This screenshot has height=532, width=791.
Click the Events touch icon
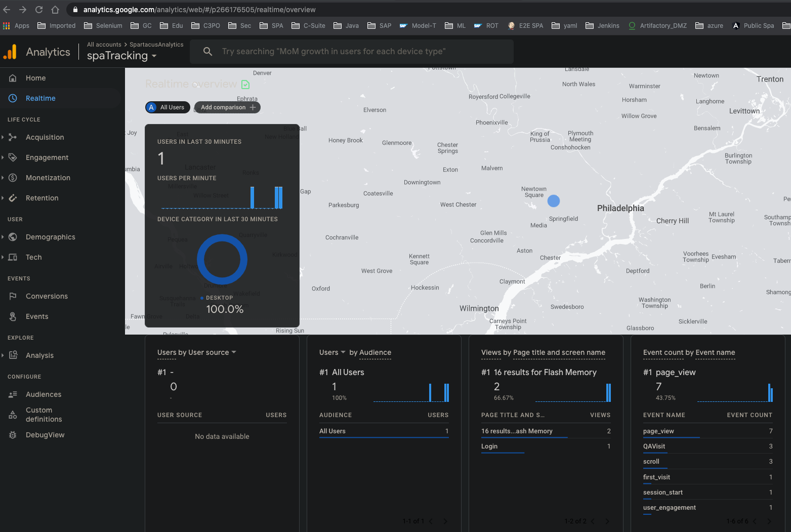[13, 316]
